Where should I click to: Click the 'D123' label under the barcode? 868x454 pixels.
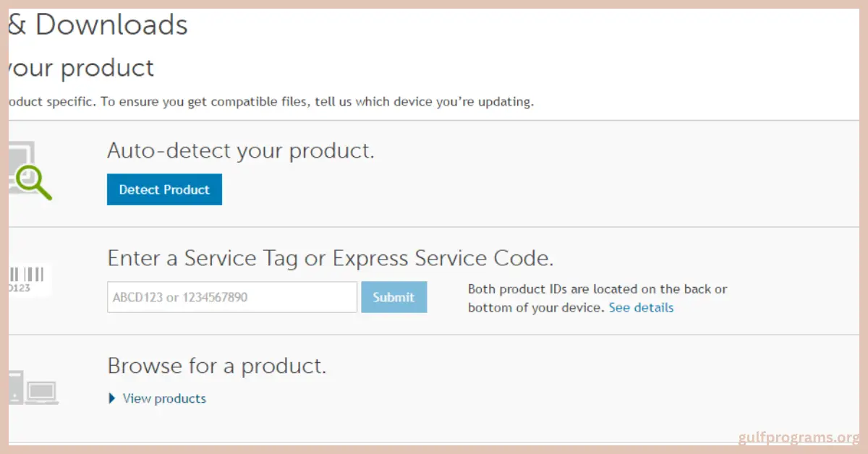[x=20, y=288]
